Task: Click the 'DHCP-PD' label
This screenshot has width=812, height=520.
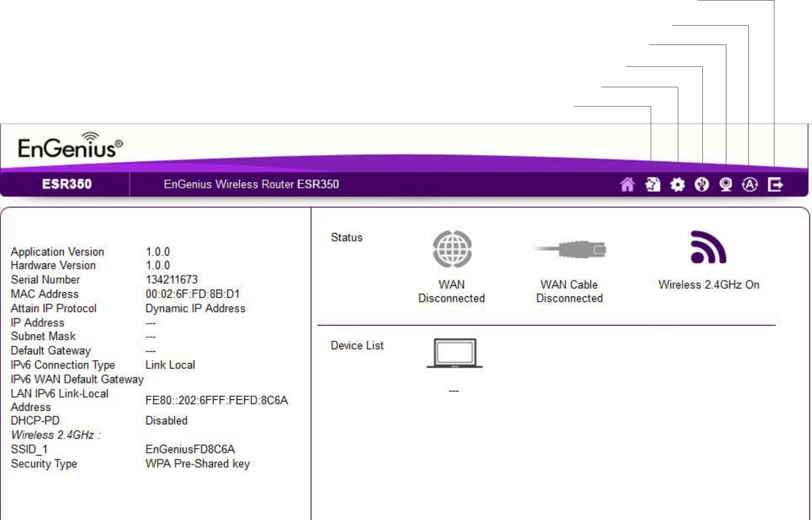Action: coord(35,421)
